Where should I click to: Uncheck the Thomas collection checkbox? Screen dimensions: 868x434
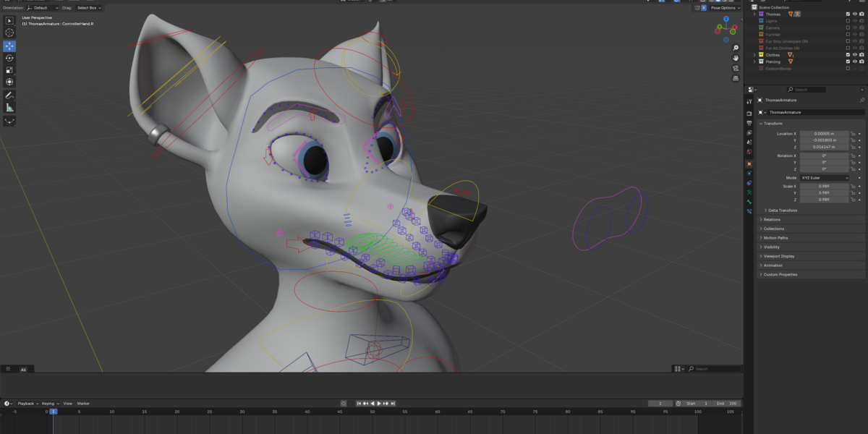pyautogui.click(x=848, y=14)
